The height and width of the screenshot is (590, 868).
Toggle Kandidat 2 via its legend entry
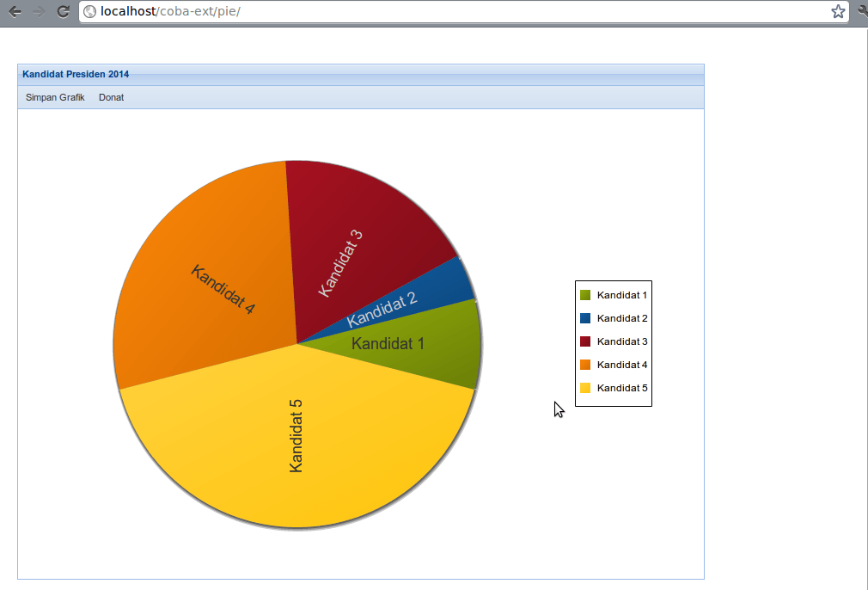621,317
